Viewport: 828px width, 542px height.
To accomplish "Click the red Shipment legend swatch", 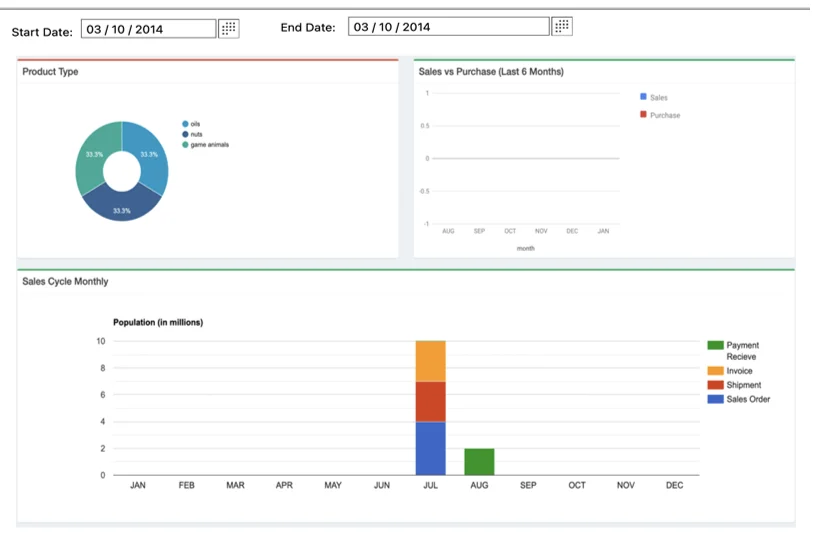I will 715,385.
